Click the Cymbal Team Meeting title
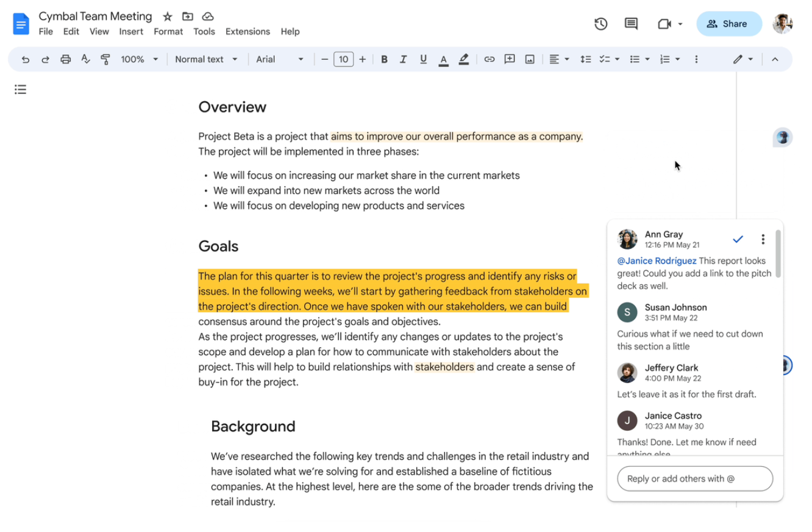 pyautogui.click(x=95, y=16)
